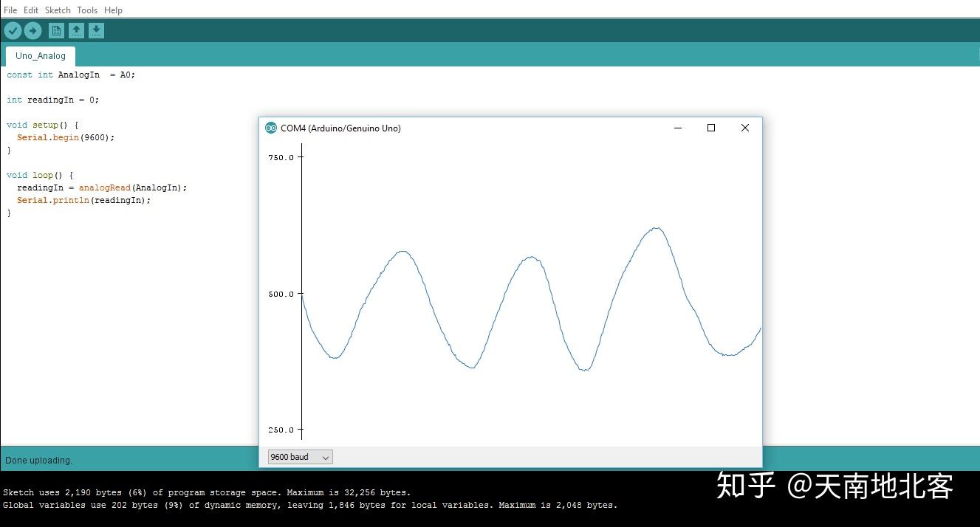980x527 pixels.
Task: Click the Upload (arrow) toolbar icon
Action: [x=32, y=30]
